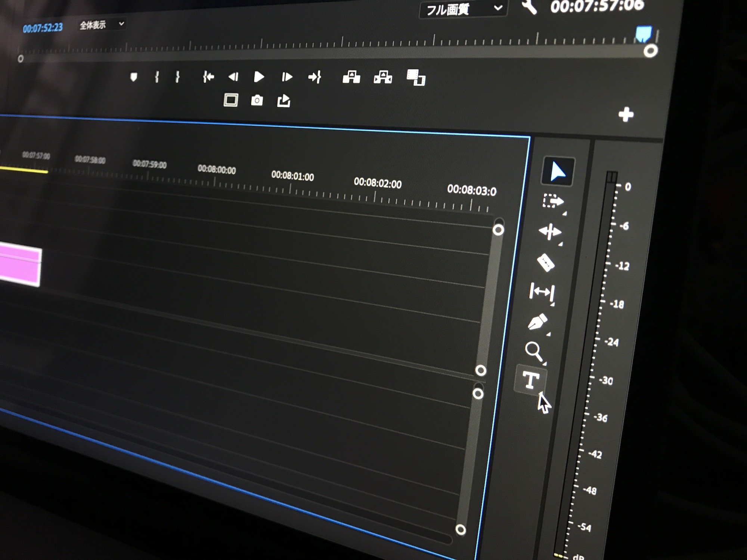This screenshot has width=747, height=560.
Task: Export frame with camera icon
Action: (x=257, y=100)
